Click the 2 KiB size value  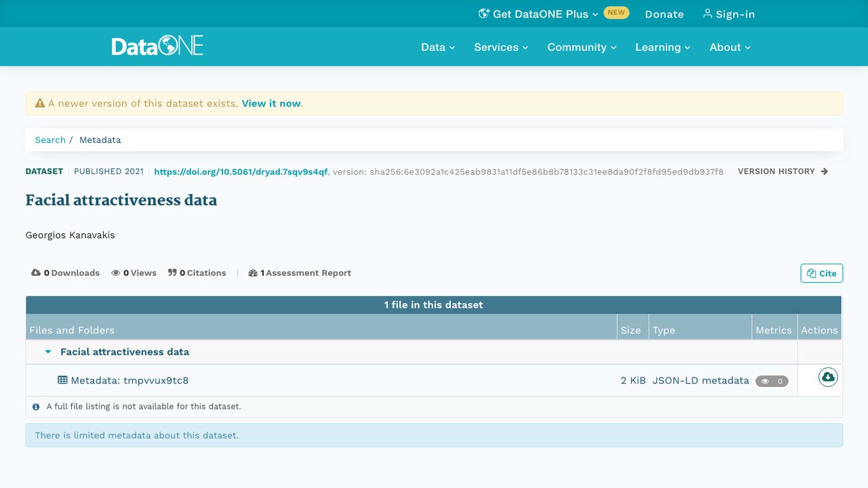pos(633,380)
